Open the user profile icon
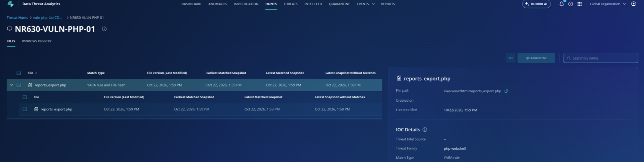The image size is (644, 162). point(634,4)
